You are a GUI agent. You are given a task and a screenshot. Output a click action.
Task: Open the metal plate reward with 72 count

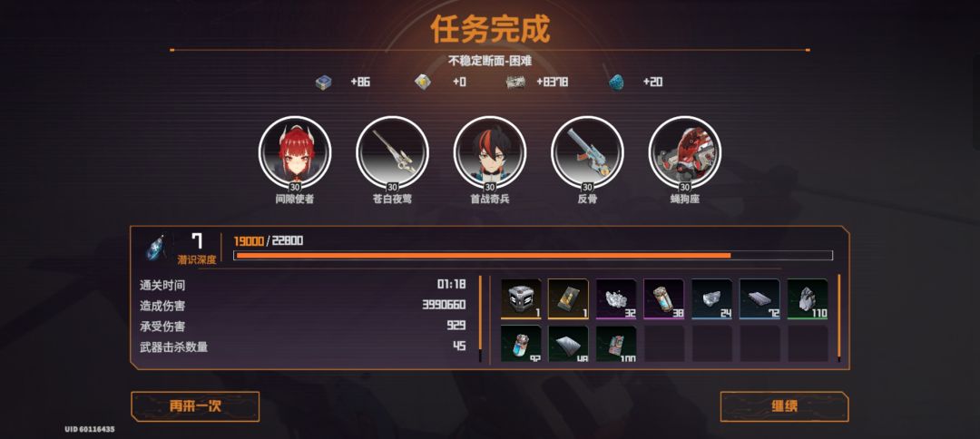(x=759, y=299)
